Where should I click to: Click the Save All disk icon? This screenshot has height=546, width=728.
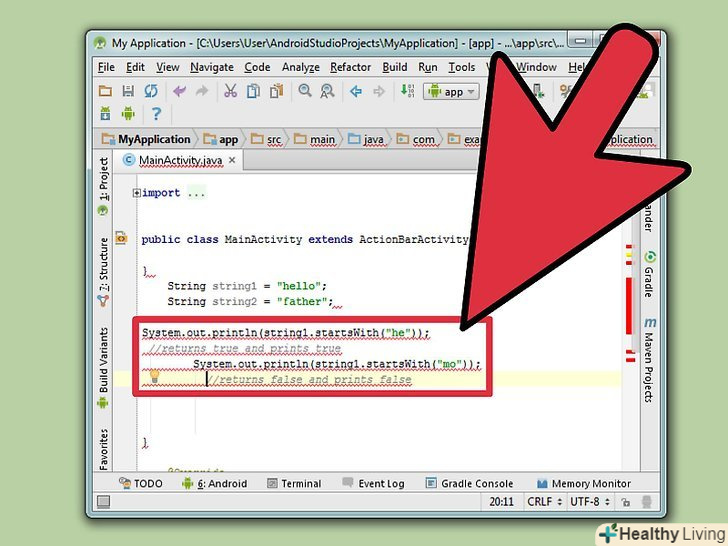[x=128, y=91]
